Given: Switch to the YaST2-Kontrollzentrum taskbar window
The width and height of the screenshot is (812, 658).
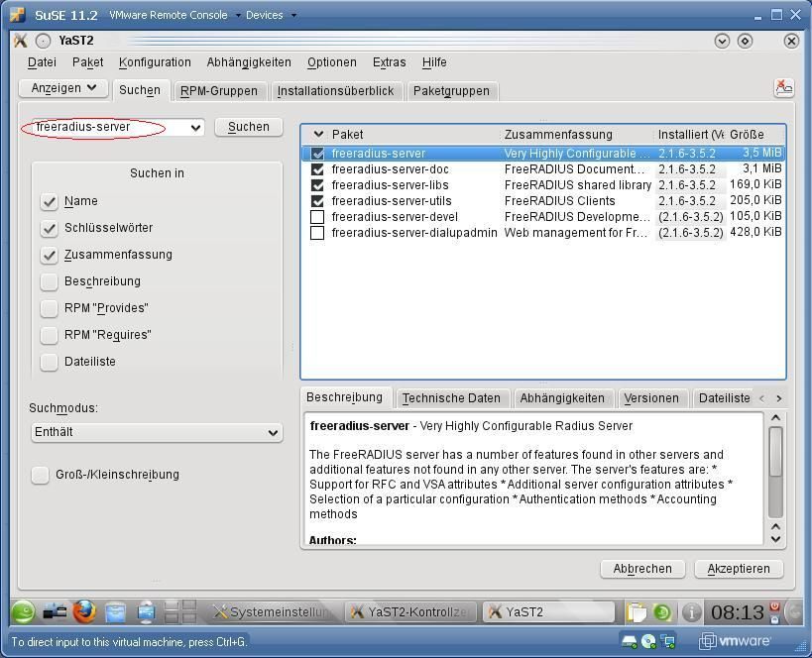Looking at the screenshot, I should tap(410, 612).
